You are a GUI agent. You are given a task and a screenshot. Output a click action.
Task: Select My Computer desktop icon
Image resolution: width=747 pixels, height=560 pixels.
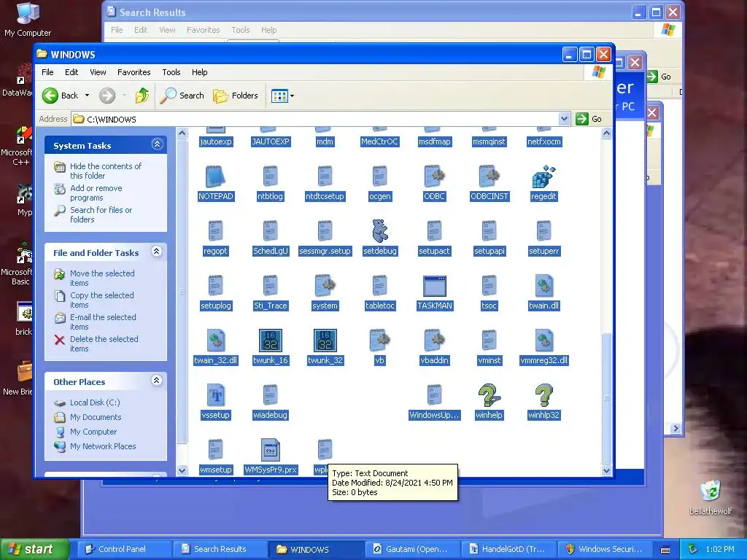(28, 19)
